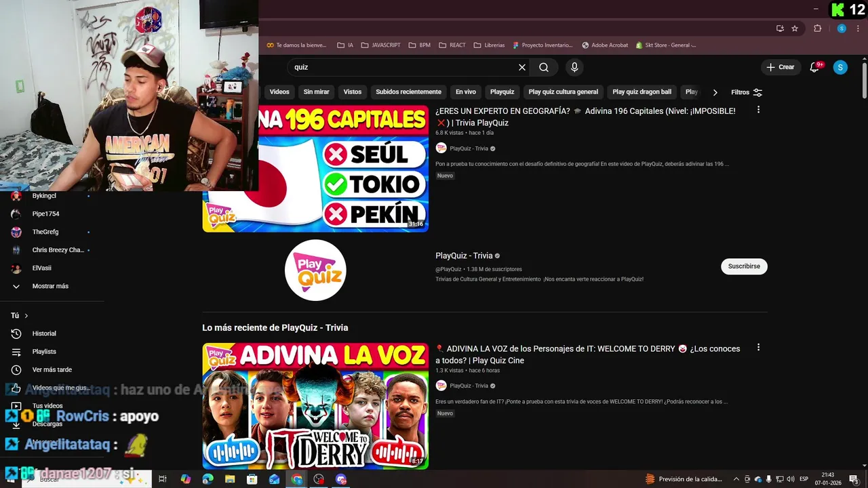The image size is (868, 488).
Task: Open the Adobe Acrobat bookmark
Action: coord(605,45)
